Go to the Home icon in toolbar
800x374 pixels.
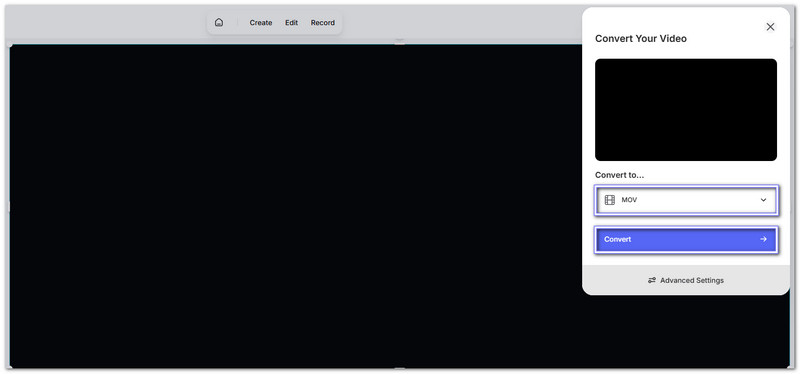pyautogui.click(x=219, y=22)
